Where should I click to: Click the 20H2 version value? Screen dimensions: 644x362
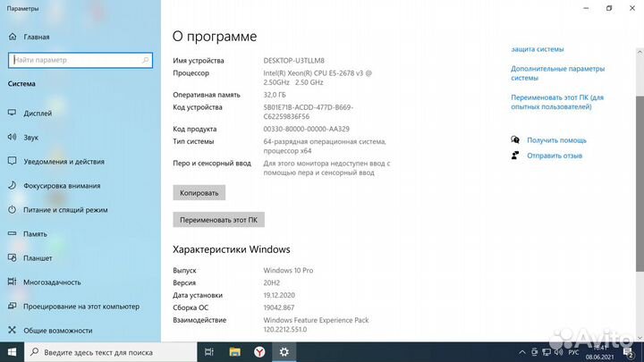[x=272, y=282]
